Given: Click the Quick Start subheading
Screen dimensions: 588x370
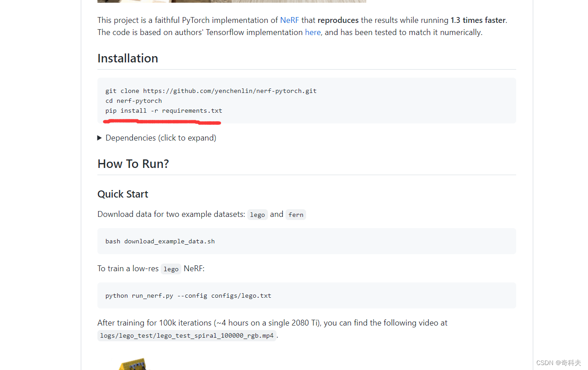Looking at the screenshot, I should (123, 194).
